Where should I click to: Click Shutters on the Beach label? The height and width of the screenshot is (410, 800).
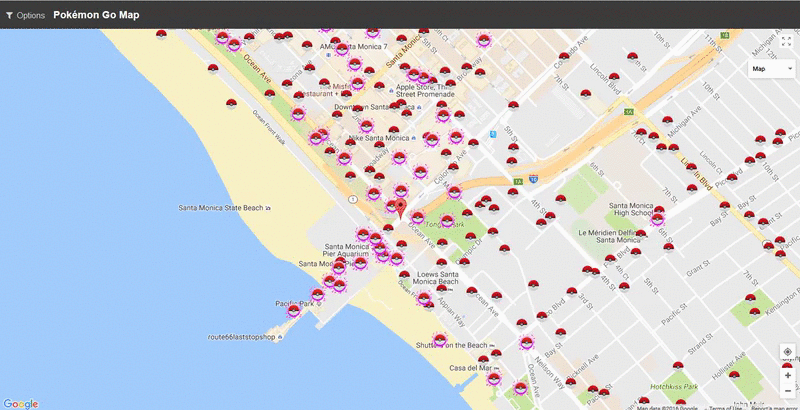click(x=452, y=345)
